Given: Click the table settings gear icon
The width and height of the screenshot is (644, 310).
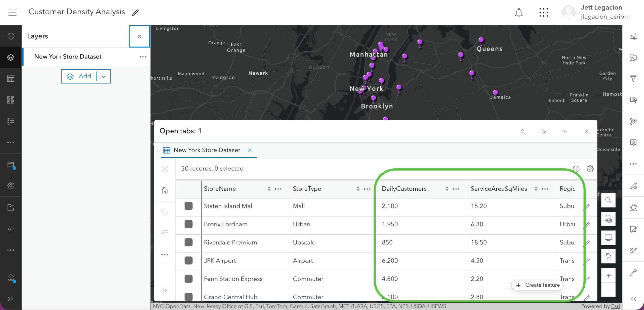Looking at the screenshot, I should [x=590, y=169].
